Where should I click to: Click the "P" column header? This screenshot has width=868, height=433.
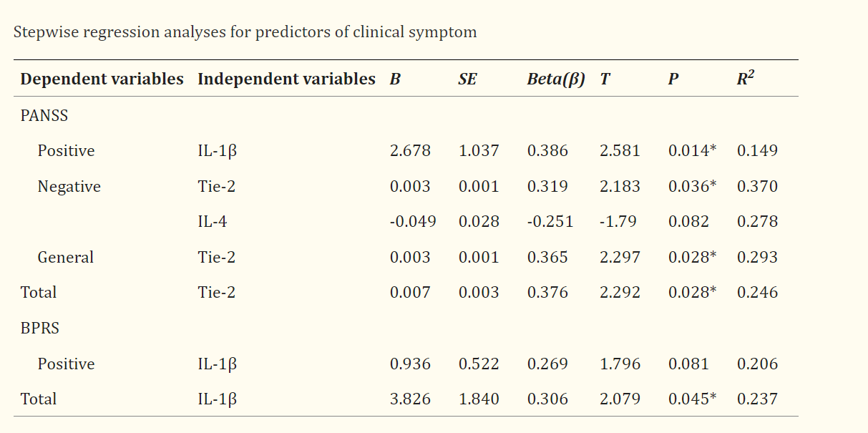click(x=673, y=79)
